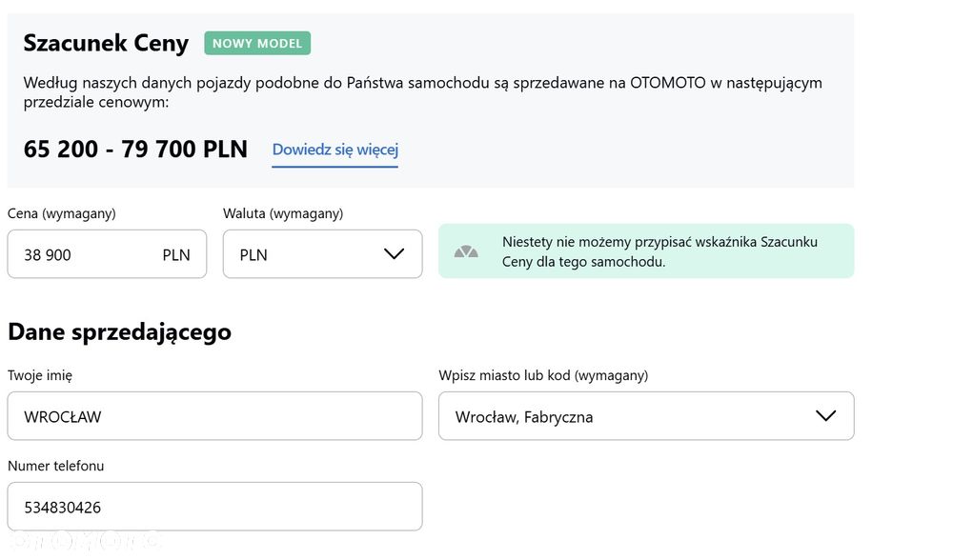Click the 'Waluta (wymagany)' label
The width and height of the screenshot is (953, 560).
pyautogui.click(x=283, y=213)
